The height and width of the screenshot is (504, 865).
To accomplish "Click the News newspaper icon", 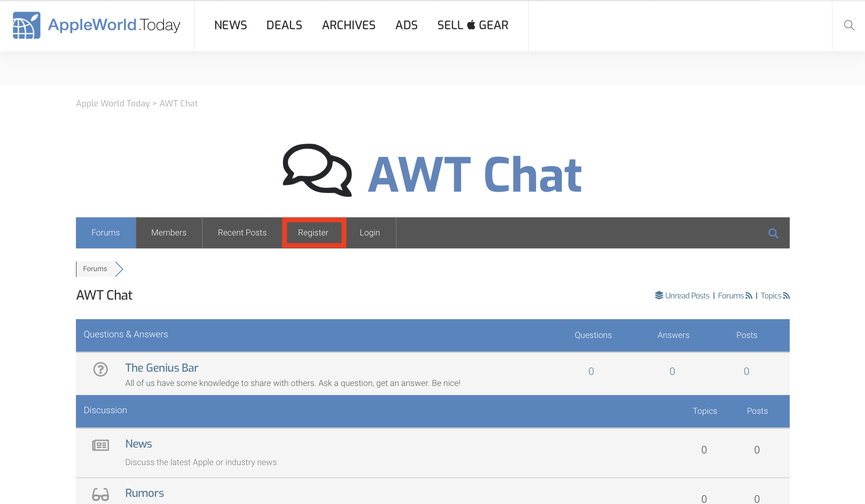I will click(101, 445).
